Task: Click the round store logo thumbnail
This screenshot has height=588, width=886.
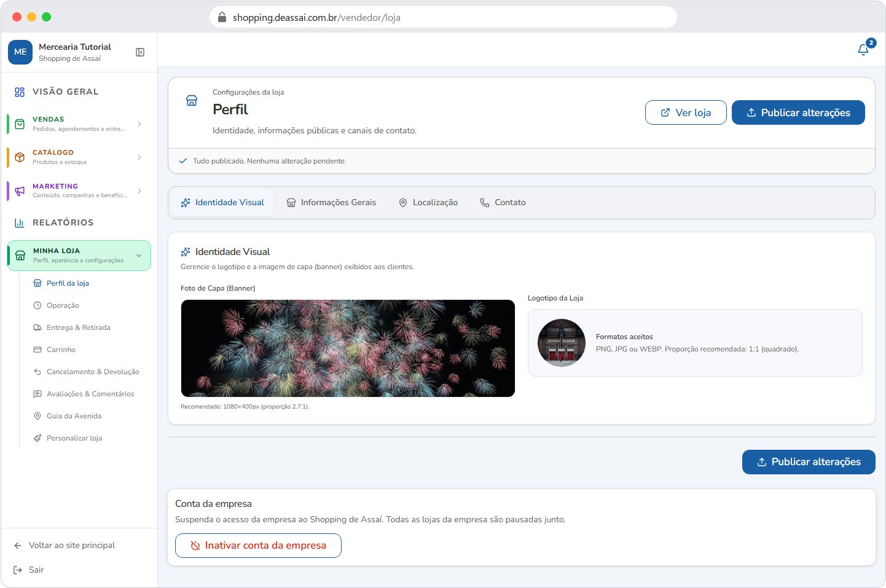Action: 562,343
